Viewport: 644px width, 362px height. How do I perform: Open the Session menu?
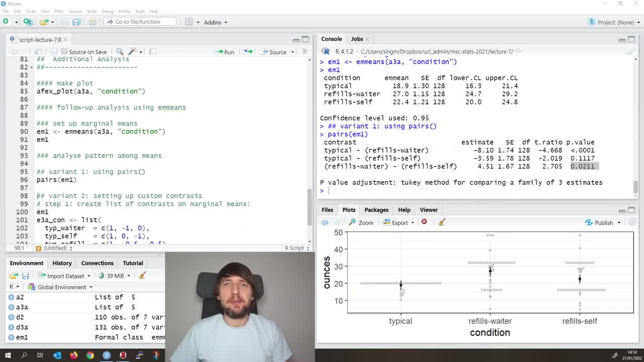click(x=76, y=11)
